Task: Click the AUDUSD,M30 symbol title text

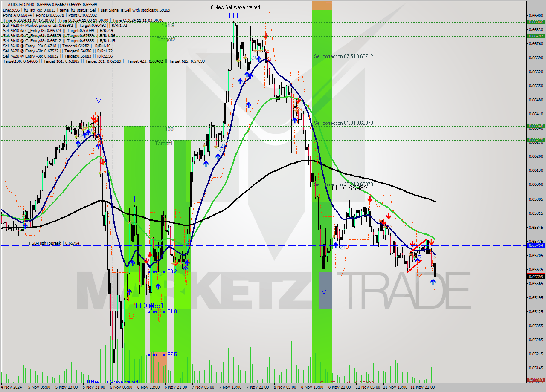Action: [21, 4]
